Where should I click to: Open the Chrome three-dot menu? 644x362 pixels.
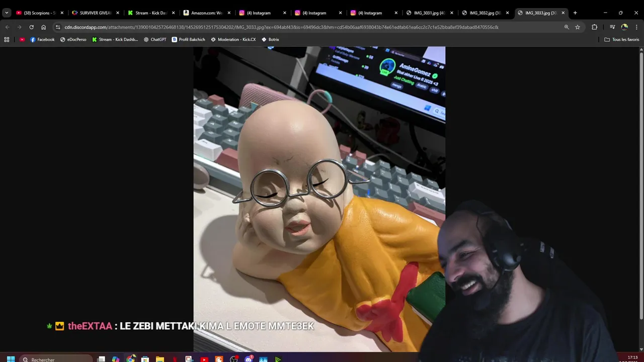pos(637,27)
